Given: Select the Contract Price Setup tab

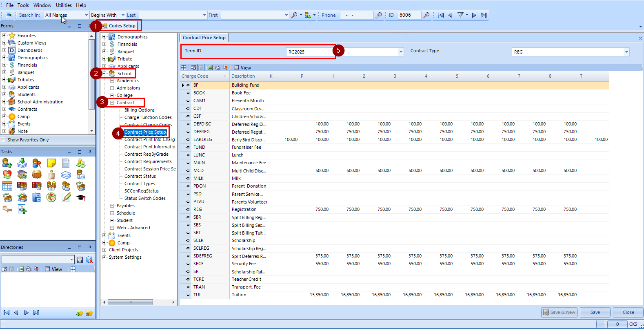Looking at the screenshot, I should coord(204,38).
